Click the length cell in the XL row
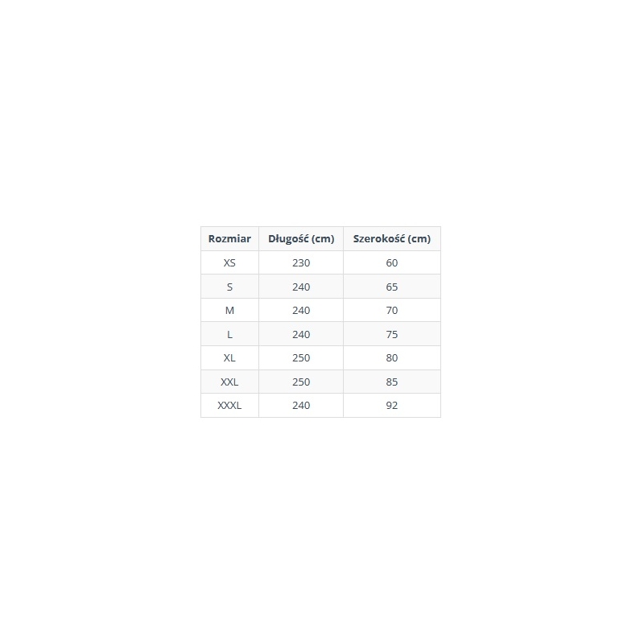 (x=301, y=357)
